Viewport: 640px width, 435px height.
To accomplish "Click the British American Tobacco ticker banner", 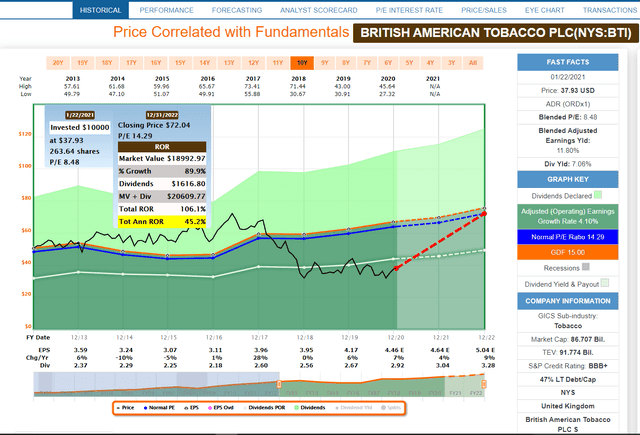I will point(496,33).
